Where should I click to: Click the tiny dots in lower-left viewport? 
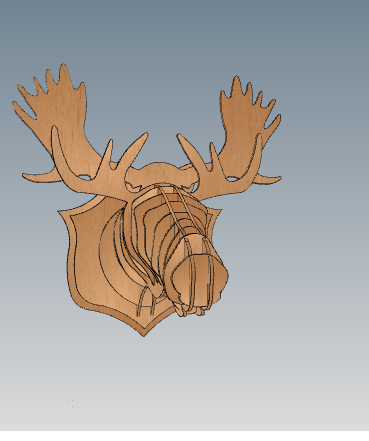click(x=72, y=403)
